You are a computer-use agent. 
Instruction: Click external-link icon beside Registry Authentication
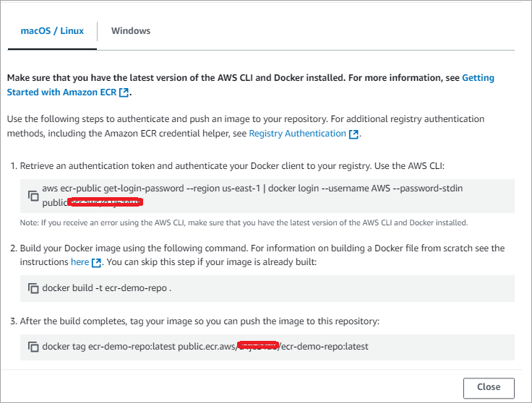(353, 134)
